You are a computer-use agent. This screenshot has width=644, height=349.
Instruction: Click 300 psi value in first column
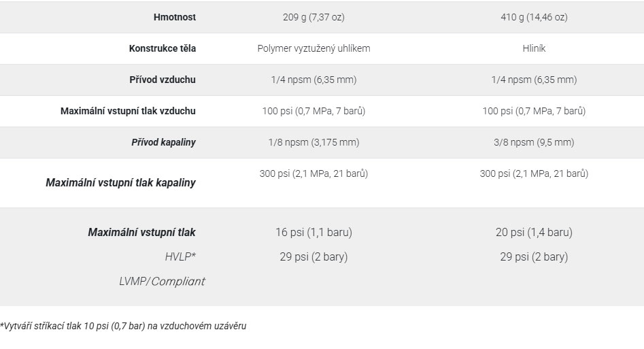(x=313, y=173)
